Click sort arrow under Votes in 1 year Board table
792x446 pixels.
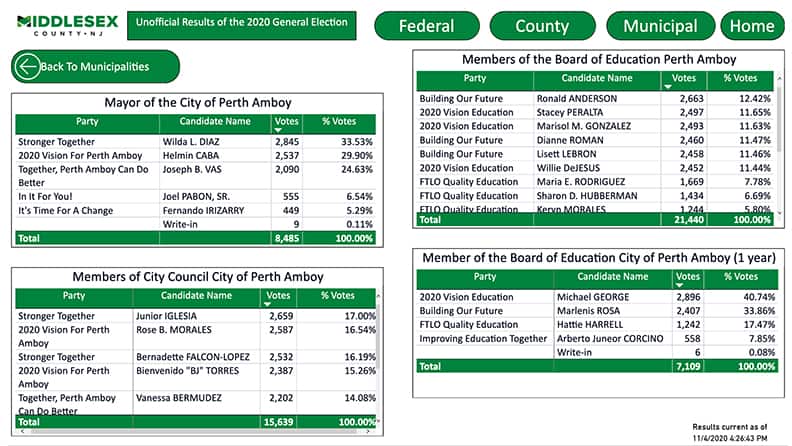(x=682, y=284)
